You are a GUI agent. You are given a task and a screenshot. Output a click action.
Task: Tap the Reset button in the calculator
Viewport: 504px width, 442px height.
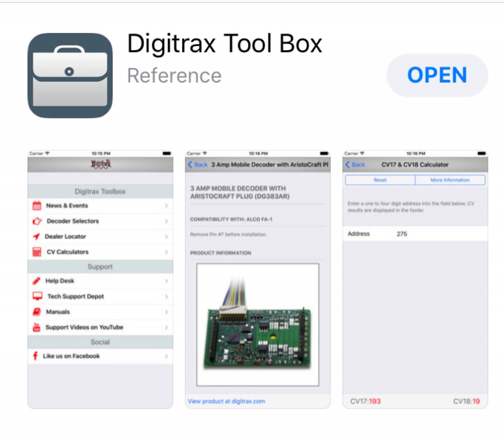(x=380, y=180)
